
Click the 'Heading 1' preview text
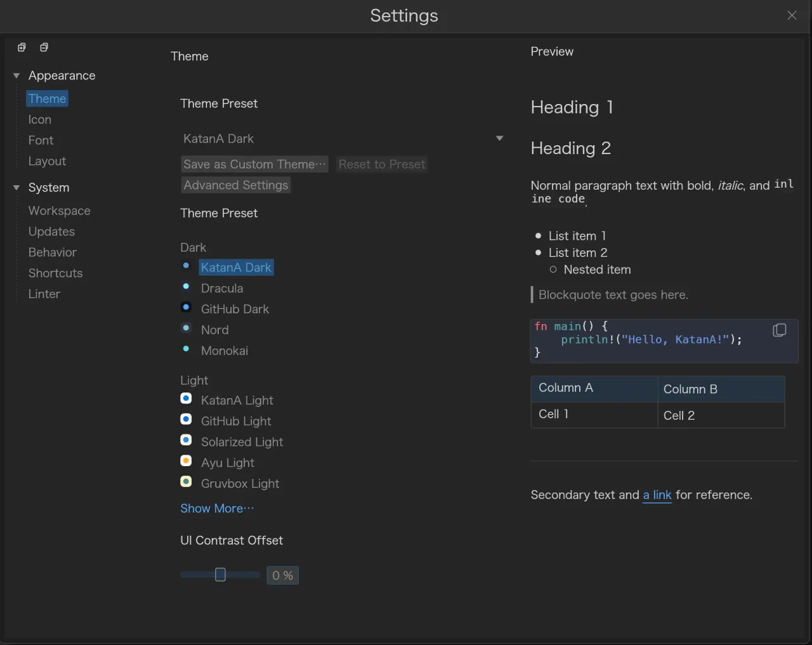pyautogui.click(x=572, y=107)
